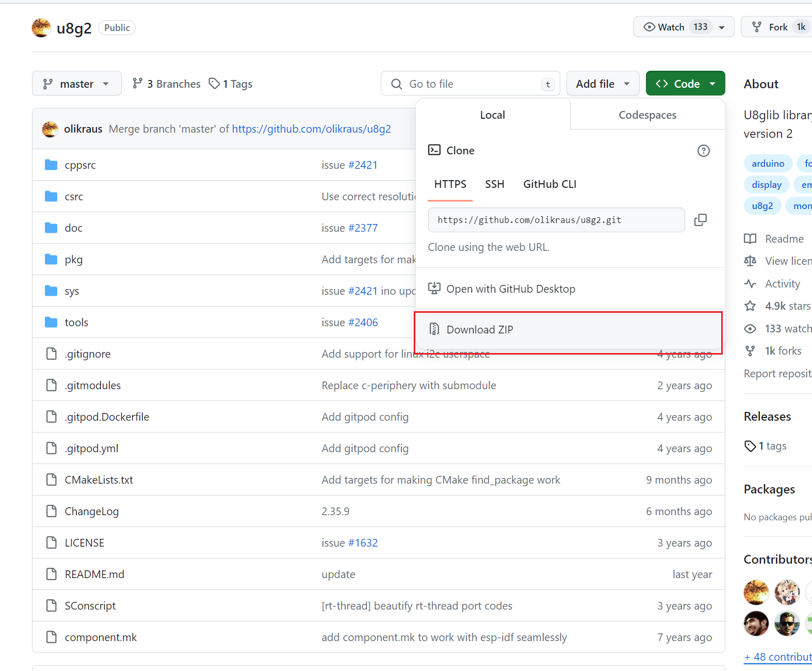Expand the master branch dropdown
812x671 pixels.
76,84
